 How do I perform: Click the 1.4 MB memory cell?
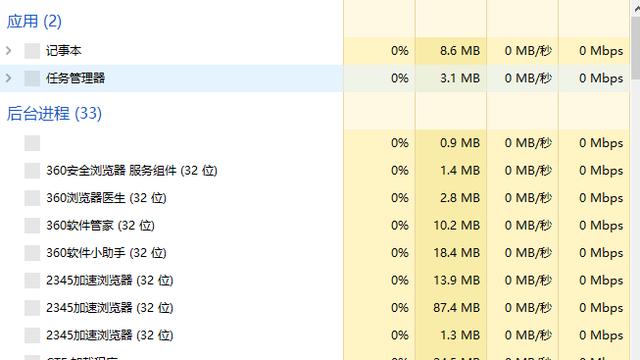click(451, 170)
